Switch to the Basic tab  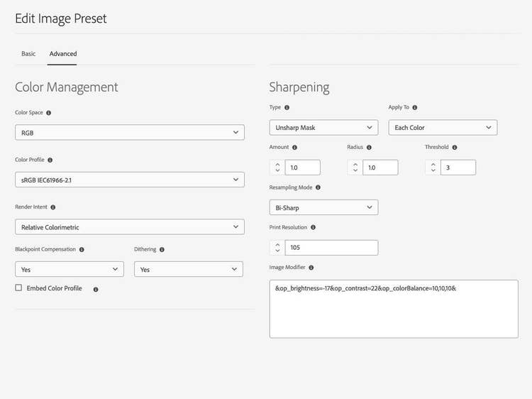coord(28,54)
